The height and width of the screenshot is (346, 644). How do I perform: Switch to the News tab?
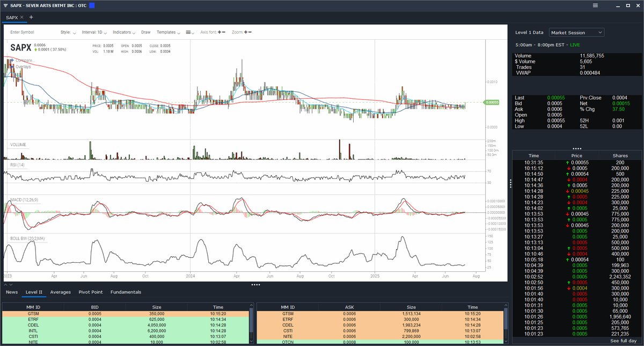click(12, 292)
